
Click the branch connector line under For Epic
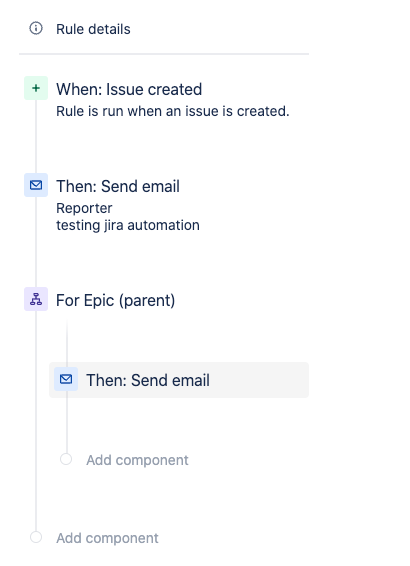click(x=67, y=341)
